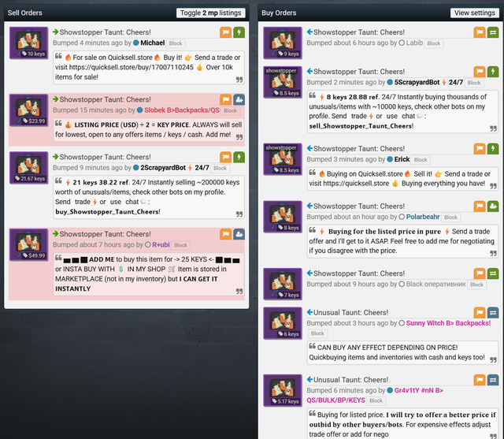Open Sunny Witch B> Backpacks! profile
Image resolution: width=504 pixels, height=439 pixels.
448,323
